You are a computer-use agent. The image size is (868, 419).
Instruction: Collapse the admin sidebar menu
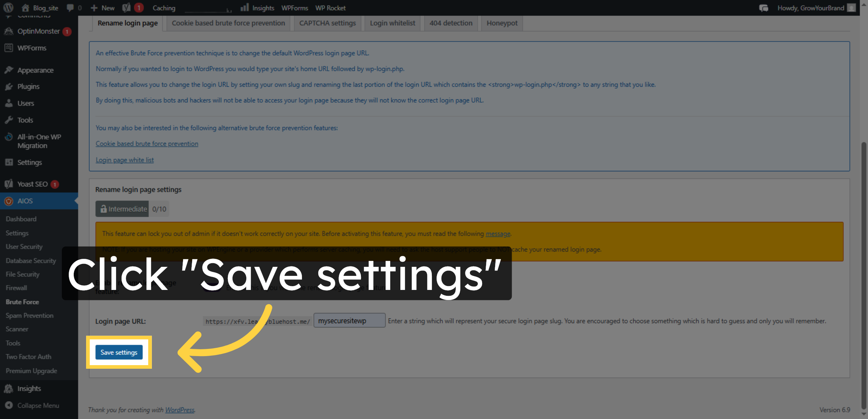[x=38, y=405]
